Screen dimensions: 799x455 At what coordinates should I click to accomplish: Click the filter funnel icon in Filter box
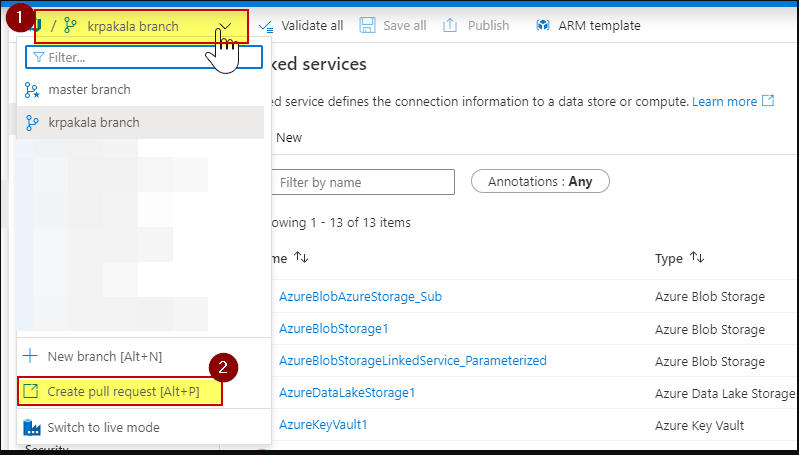pos(38,57)
